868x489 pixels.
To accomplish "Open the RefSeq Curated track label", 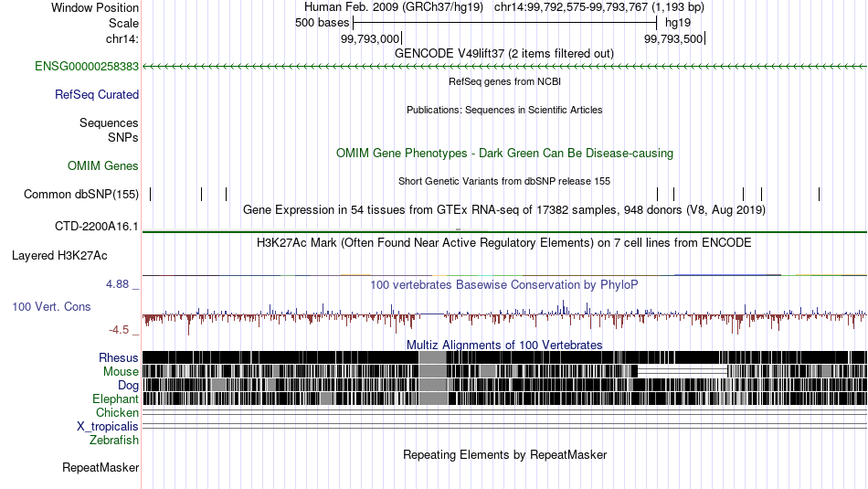I will tap(97, 95).
